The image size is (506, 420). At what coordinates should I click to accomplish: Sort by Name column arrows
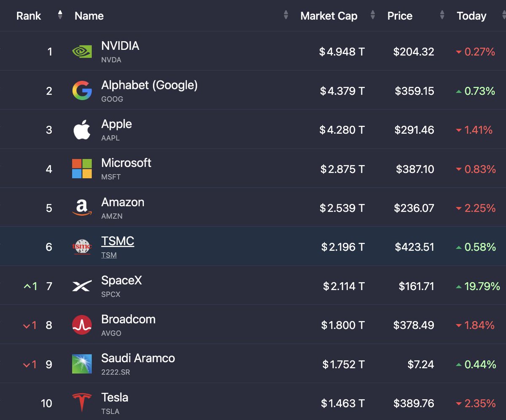286,16
